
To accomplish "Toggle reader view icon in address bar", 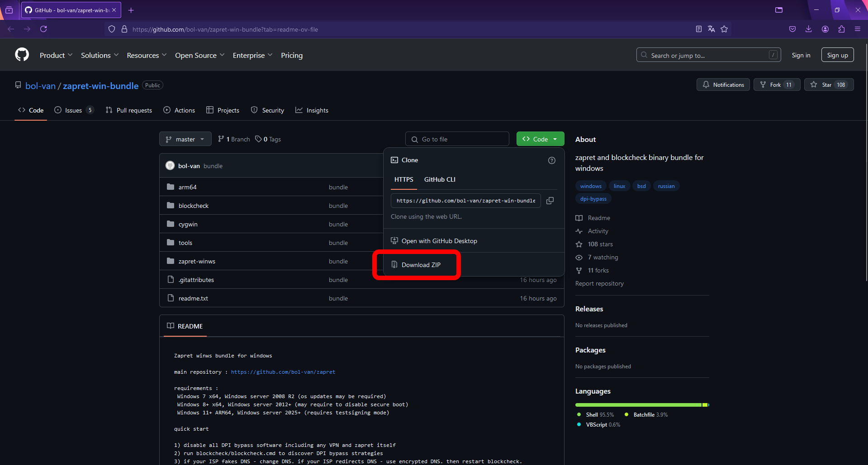I will 699,29.
